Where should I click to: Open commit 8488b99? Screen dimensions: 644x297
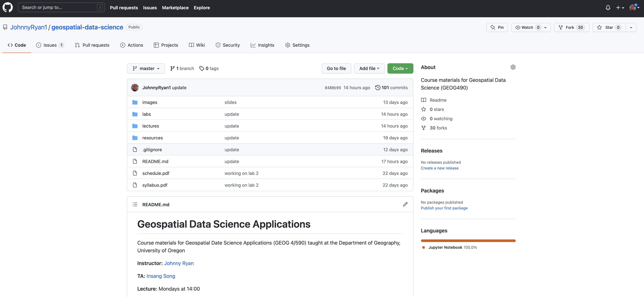click(x=333, y=88)
